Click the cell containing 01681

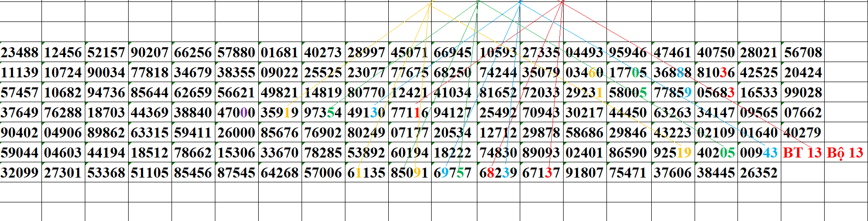pyautogui.click(x=280, y=52)
